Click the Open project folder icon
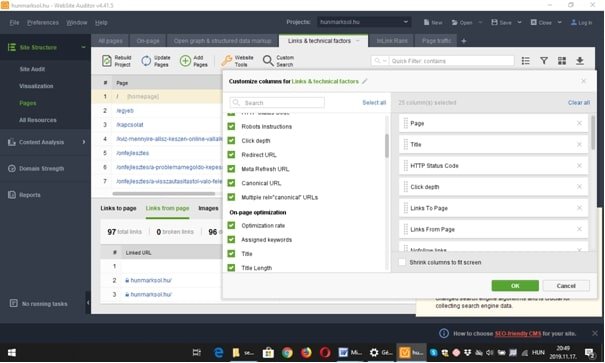Screen dimensions: 605x363 point(455,22)
